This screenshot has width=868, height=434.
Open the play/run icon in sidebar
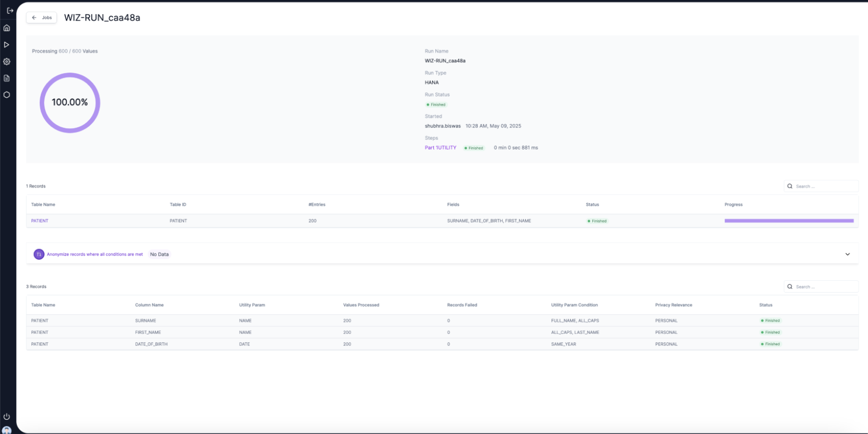click(7, 45)
